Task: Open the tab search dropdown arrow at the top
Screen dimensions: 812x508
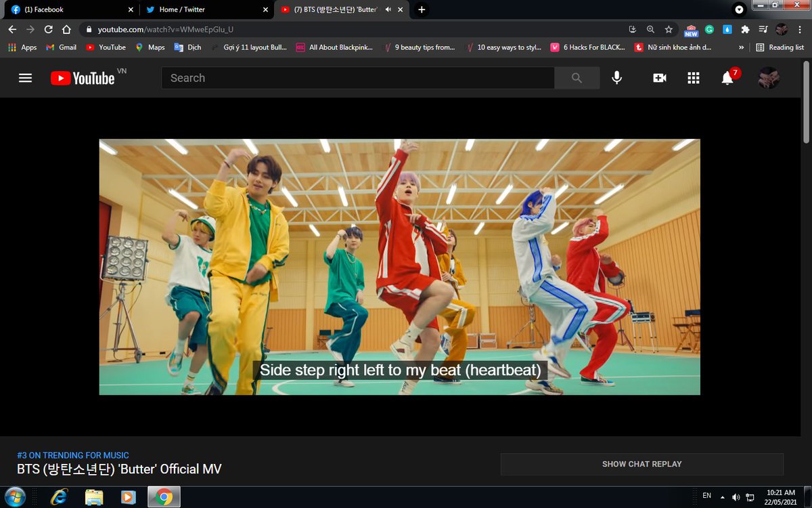Action: click(739, 9)
